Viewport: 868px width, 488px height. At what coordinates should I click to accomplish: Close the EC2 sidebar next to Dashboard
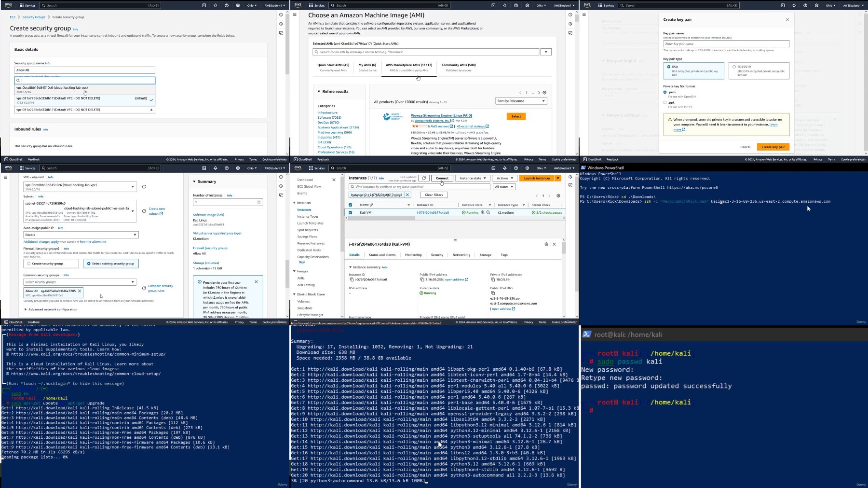334,180
